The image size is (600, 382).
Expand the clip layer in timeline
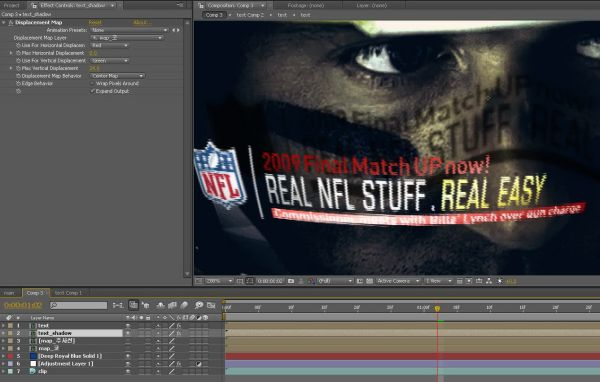pyautogui.click(x=3, y=371)
